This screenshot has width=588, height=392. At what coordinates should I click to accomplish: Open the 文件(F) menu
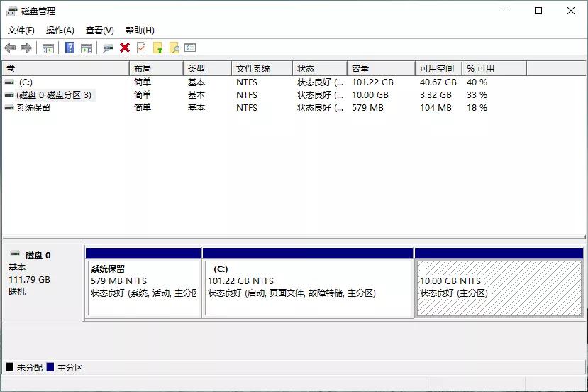pyautogui.click(x=21, y=31)
